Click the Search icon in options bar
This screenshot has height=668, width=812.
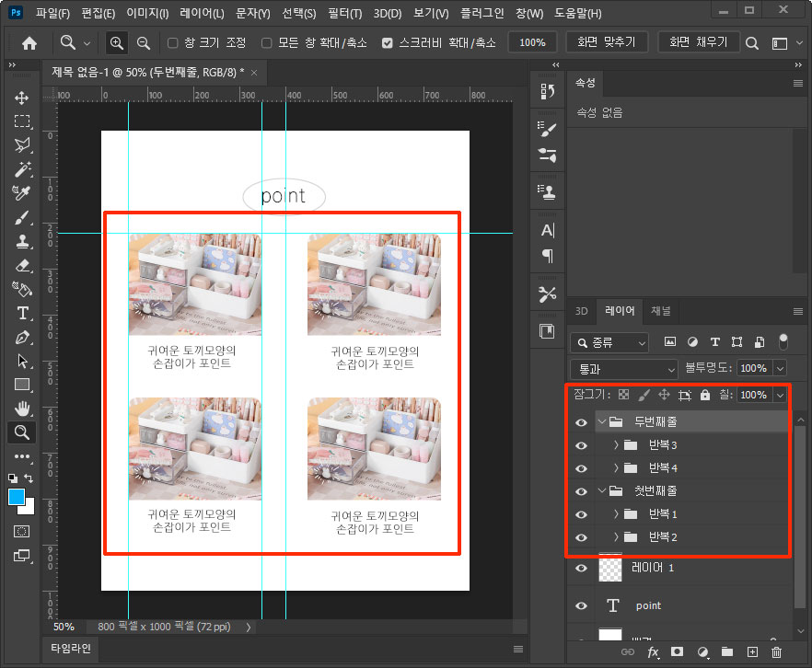pos(751,43)
